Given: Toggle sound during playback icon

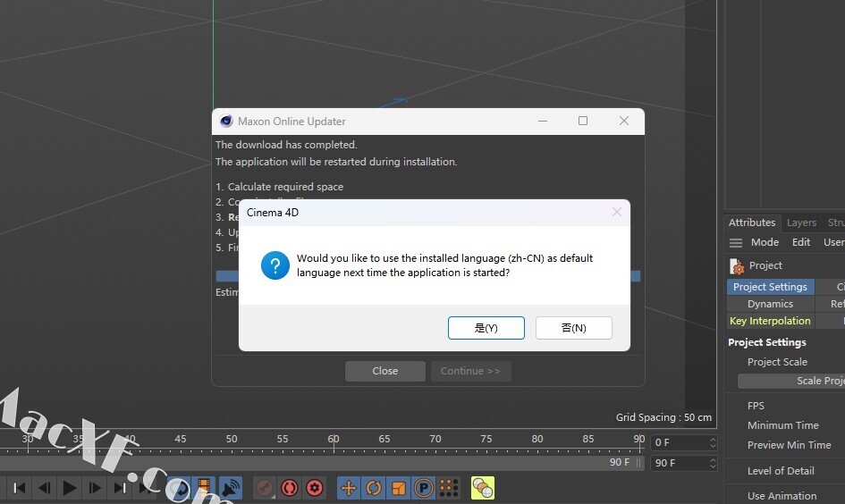Looking at the screenshot, I should click(230, 489).
